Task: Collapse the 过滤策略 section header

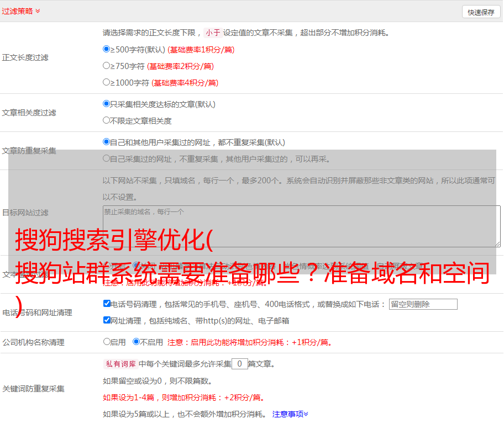Action: click(x=21, y=11)
